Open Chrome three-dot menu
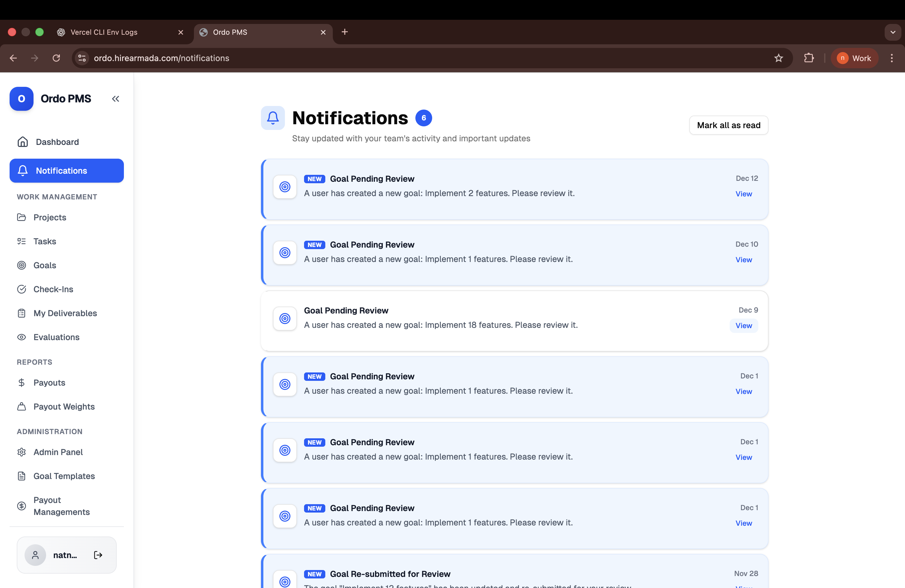The height and width of the screenshot is (588, 905). (x=892, y=58)
